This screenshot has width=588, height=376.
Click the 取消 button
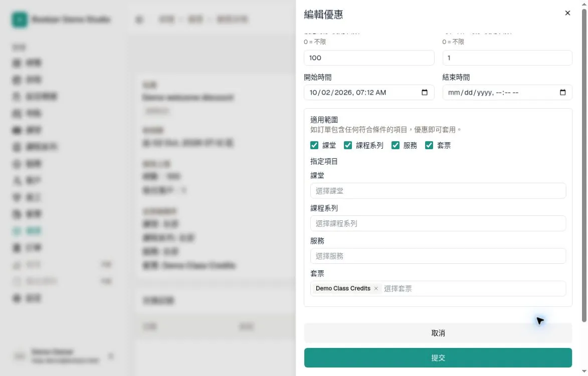438,333
